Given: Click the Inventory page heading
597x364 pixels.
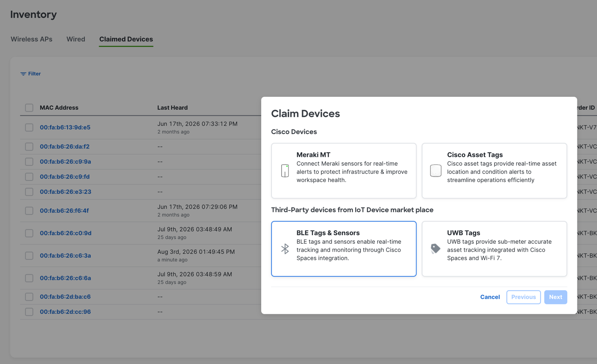Looking at the screenshot, I should pyautogui.click(x=33, y=15).
